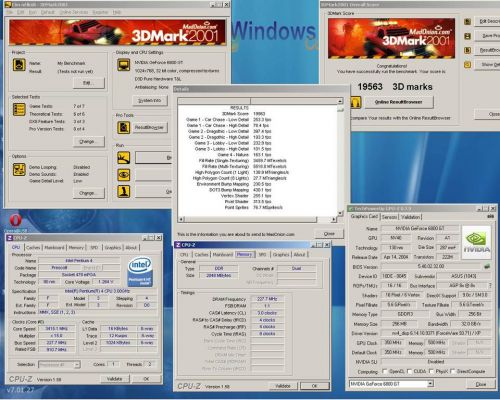Click the ResultBrowser magnifier icon under Pro Tools
500x400 pixels.
pyautogui.click(x=123, y=127)
